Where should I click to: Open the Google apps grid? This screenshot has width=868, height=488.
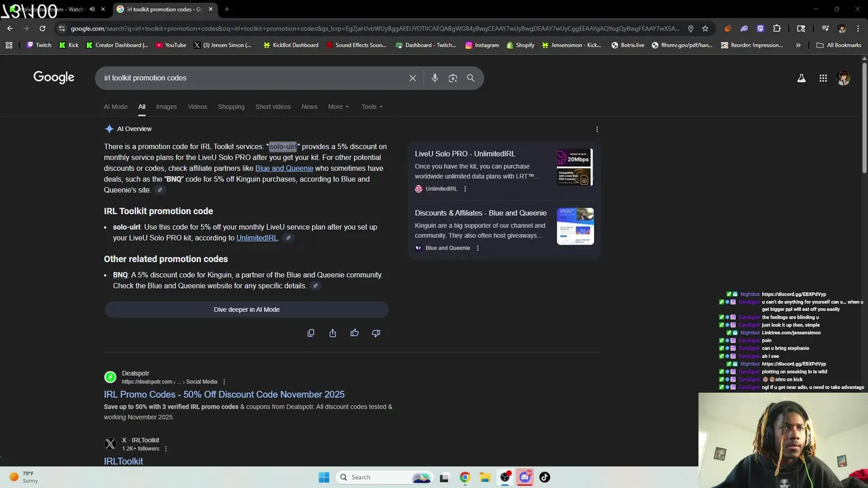823,78
